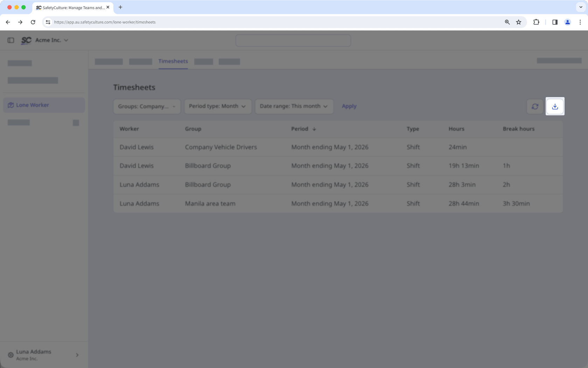The image size is (588, 368).
Task: Reload the browser page
Action: [x=33, y=22]
